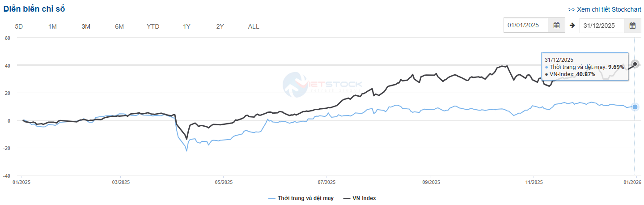Open the end date calendar picker

(632, 26)
